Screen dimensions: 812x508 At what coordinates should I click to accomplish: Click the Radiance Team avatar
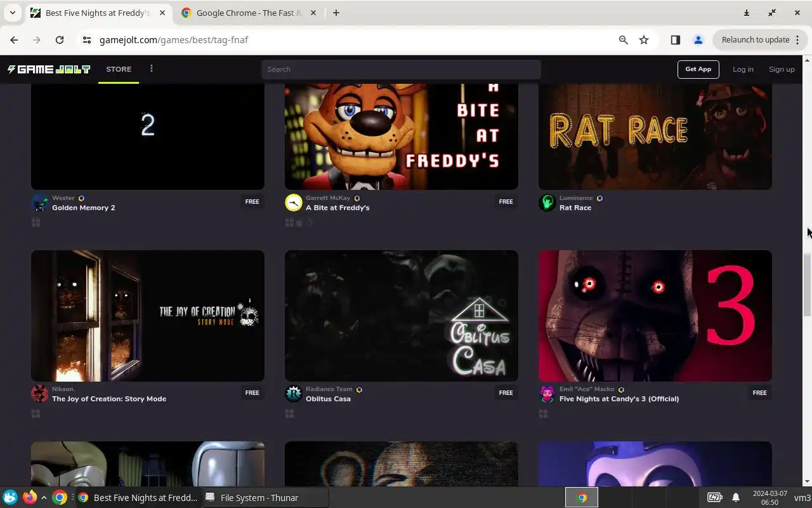294,394
